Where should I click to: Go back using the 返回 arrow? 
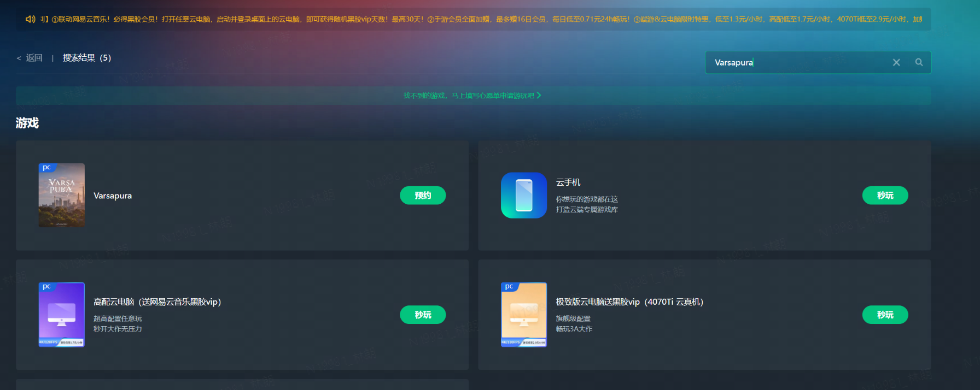[x=30, y=58]
